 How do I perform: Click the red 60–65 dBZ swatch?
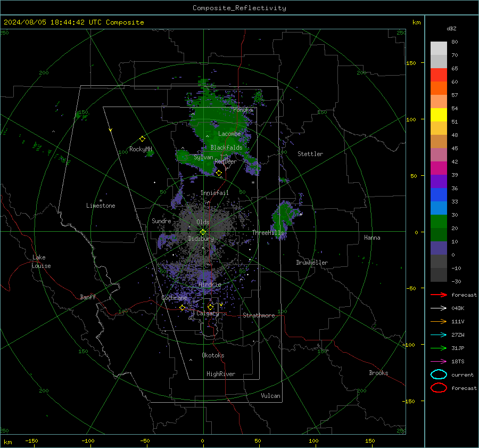point(439,75)
